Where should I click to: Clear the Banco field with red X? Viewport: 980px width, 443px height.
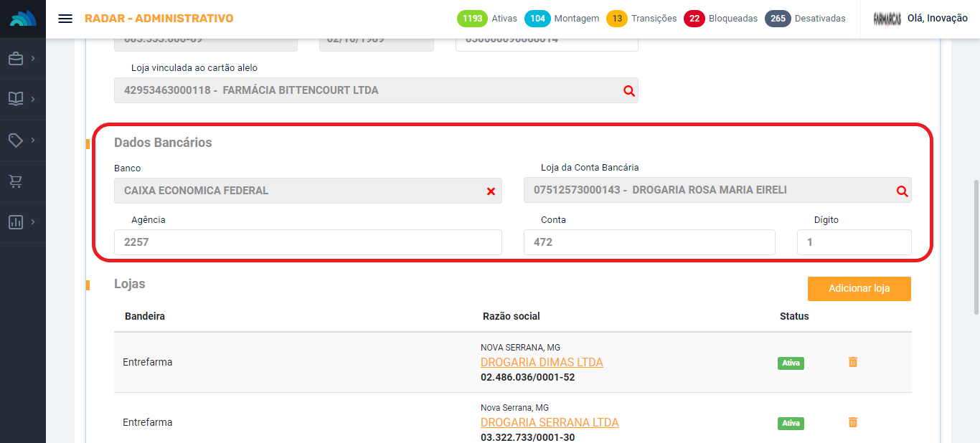coord(491,191)
